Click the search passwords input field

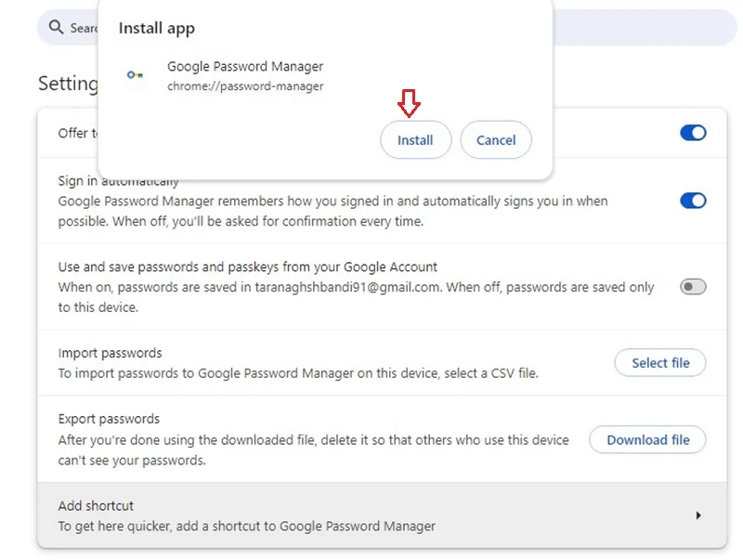[x=387, y=28]
